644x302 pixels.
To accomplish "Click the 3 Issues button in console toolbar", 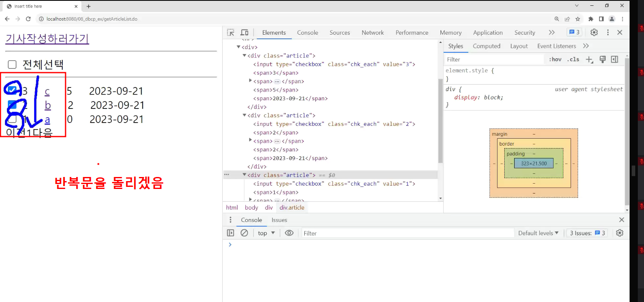I will tap(587, 233).
